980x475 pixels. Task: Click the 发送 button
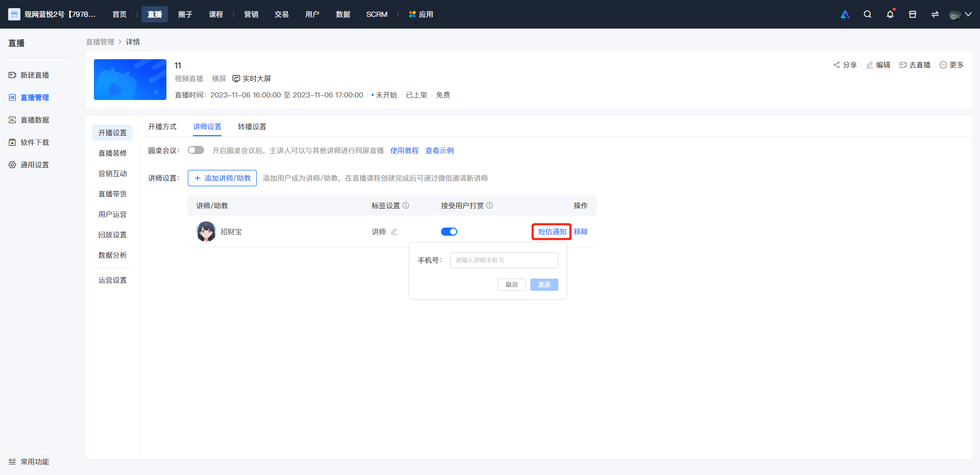pos(544,285)
